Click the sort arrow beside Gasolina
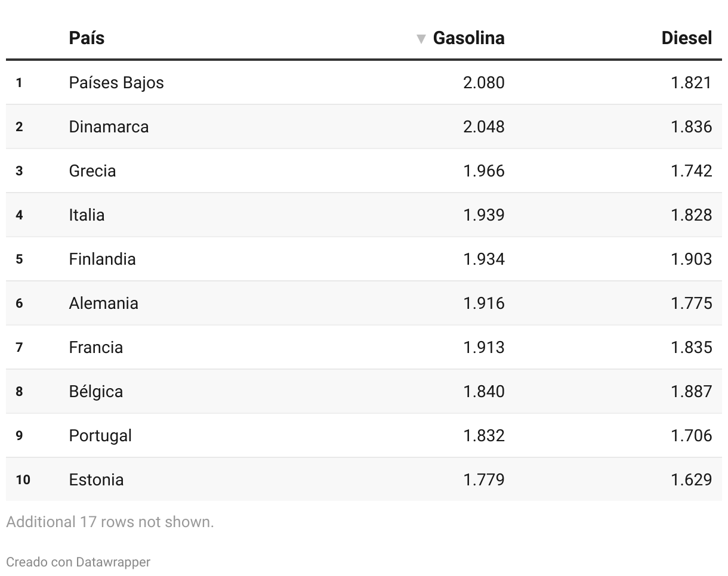The image size is (728, 576). click(x=421, y=39)
